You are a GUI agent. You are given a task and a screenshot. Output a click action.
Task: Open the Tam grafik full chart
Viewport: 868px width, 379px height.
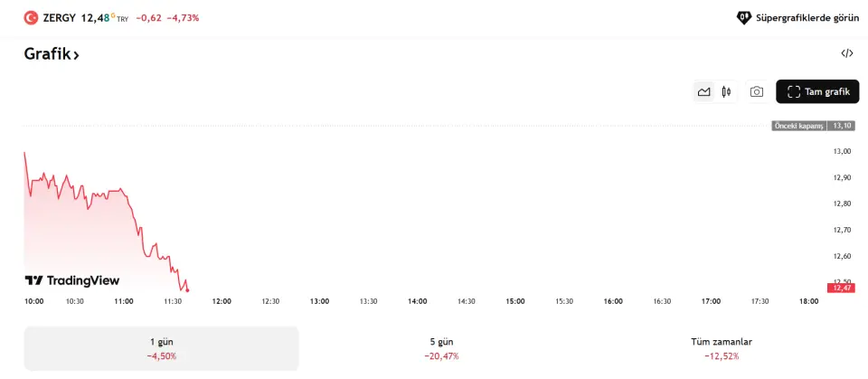817,91
